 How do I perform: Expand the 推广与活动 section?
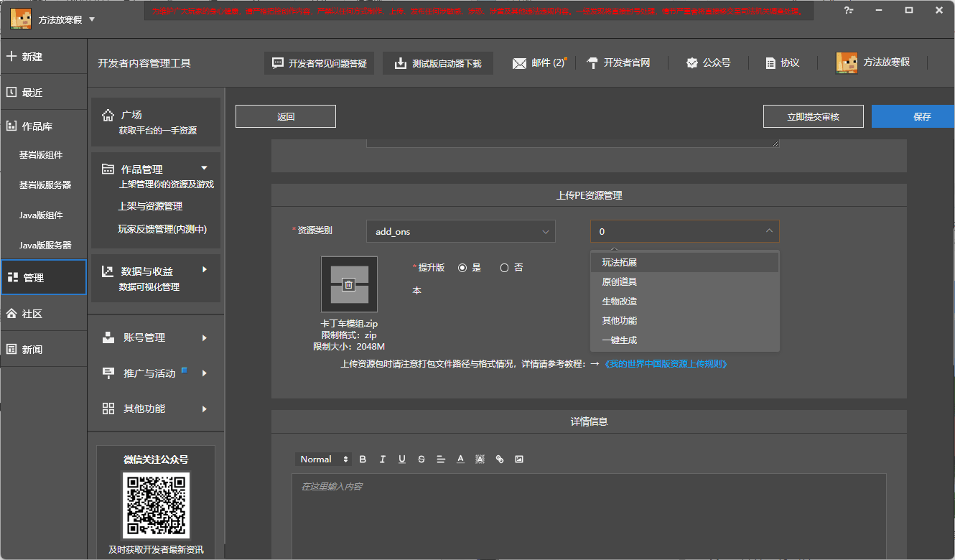pos(205,373)
